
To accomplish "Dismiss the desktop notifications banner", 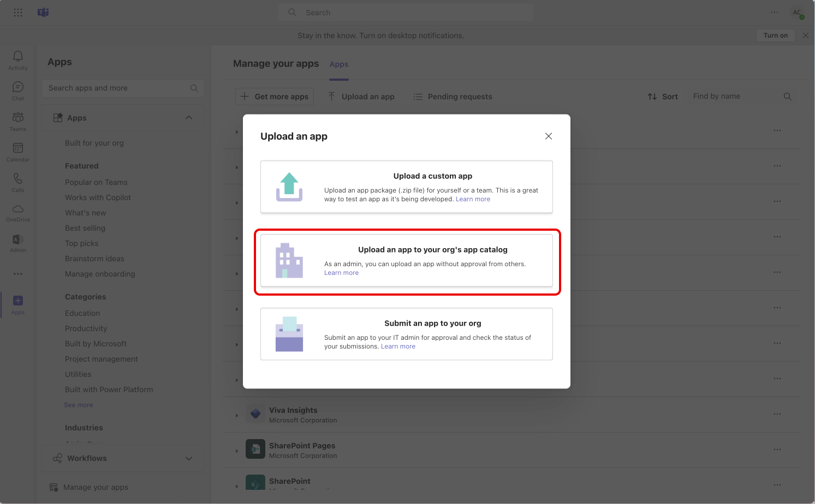I will click(x=806, y=35).
